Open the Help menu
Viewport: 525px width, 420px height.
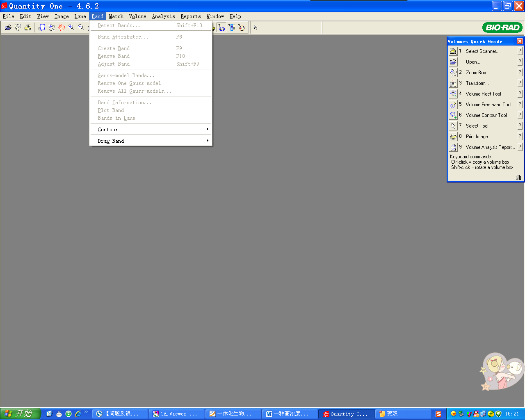point(235,16)
